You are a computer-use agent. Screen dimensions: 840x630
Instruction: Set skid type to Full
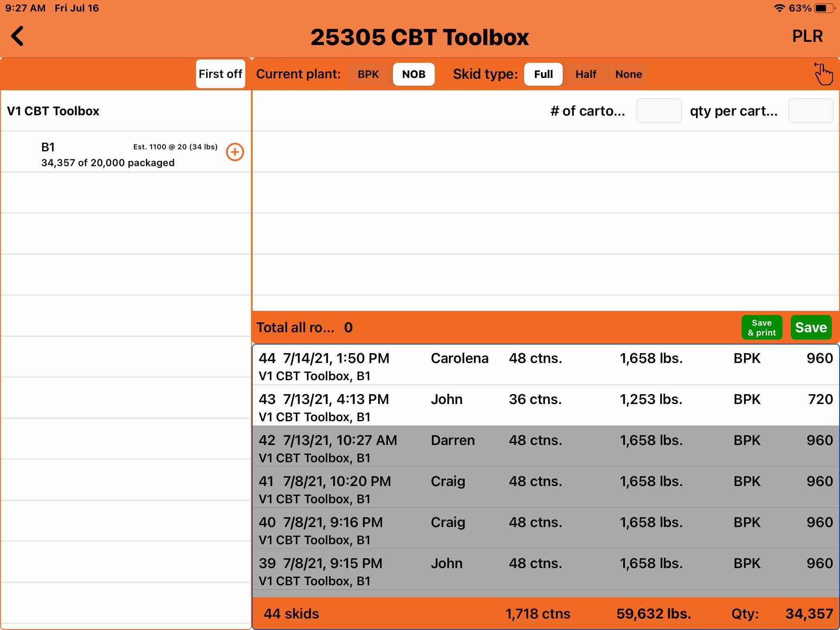pyautogui.click(x=543, y=74)
